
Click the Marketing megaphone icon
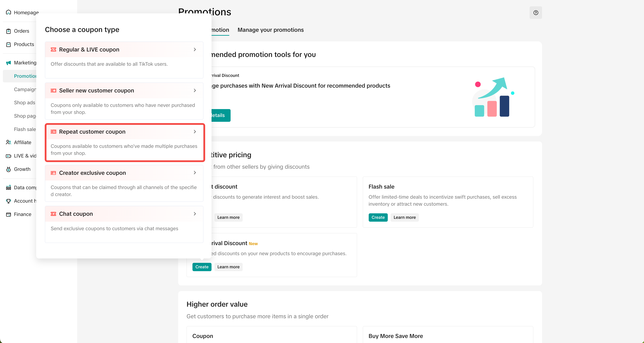9,63
